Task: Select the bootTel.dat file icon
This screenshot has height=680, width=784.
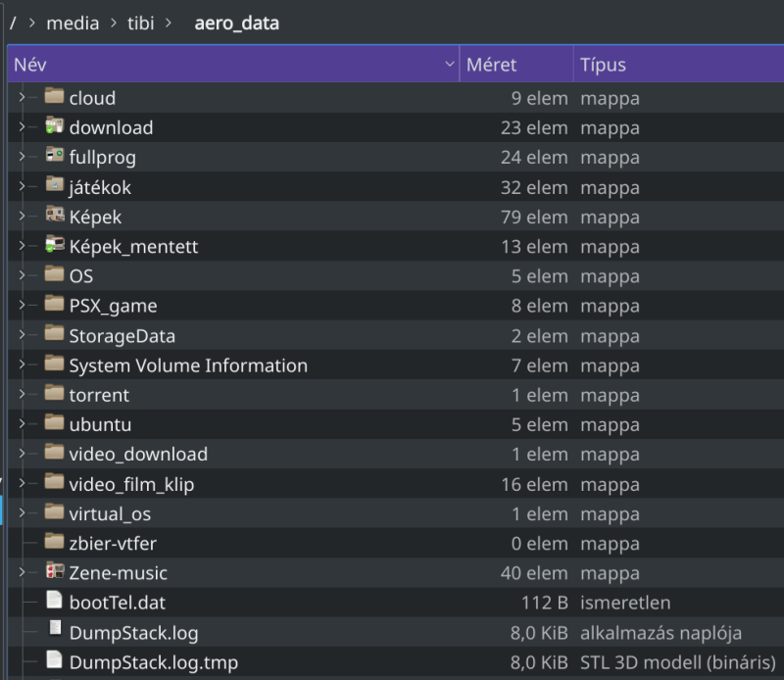Action: 55,600
